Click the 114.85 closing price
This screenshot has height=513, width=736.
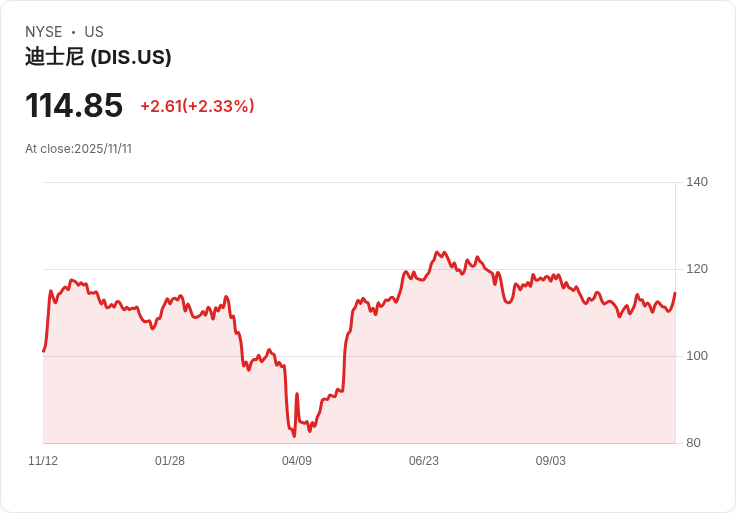pos(74,105)
